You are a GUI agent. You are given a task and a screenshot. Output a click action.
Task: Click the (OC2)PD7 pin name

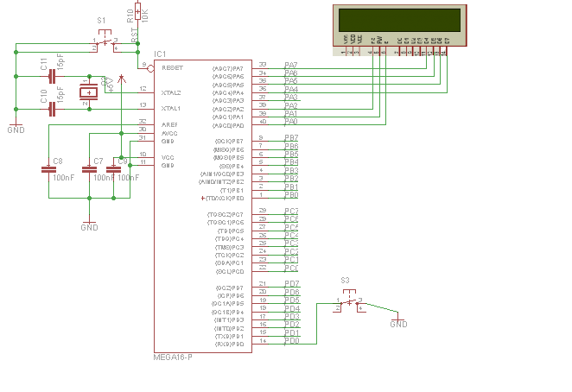point(230,288)
